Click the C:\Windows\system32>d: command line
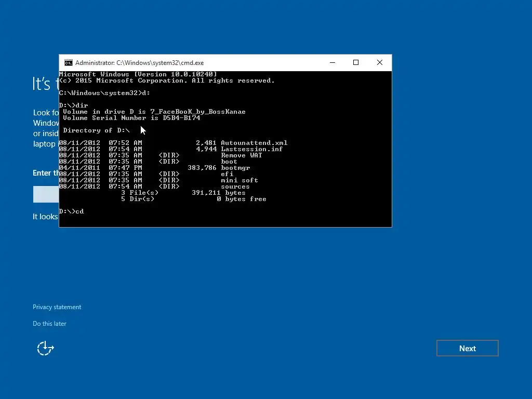The height and width of the screenshot is (399, 532). tap(104, 93)
